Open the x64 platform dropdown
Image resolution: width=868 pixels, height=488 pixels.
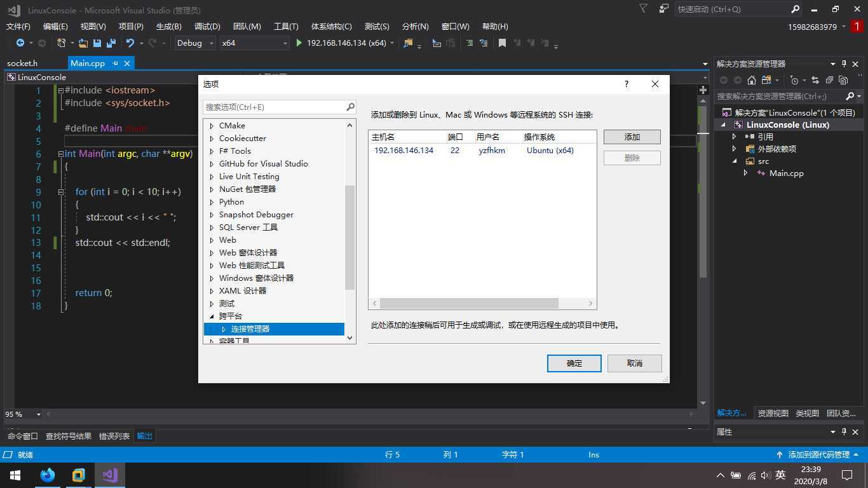(x=254, y=43)
